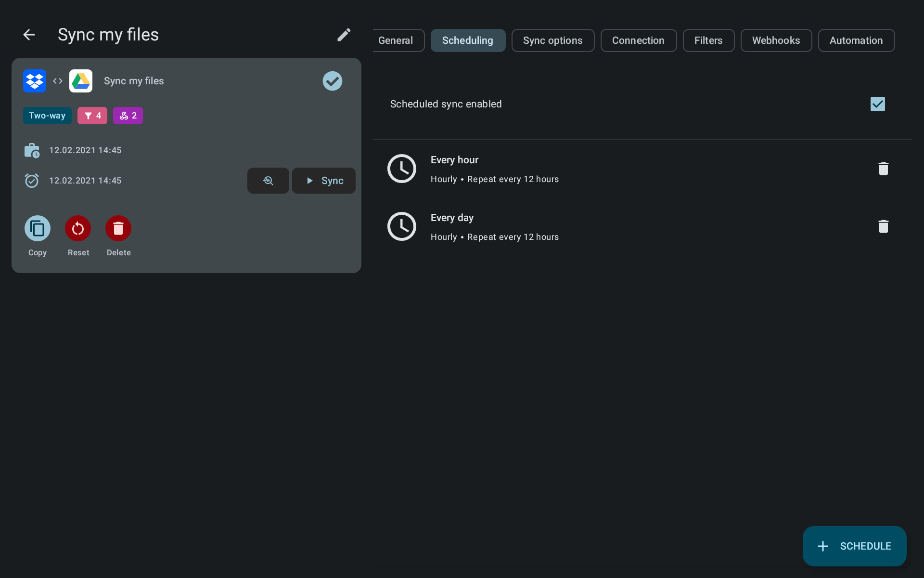Open the Sync options tab

click(x=553, y=40)
